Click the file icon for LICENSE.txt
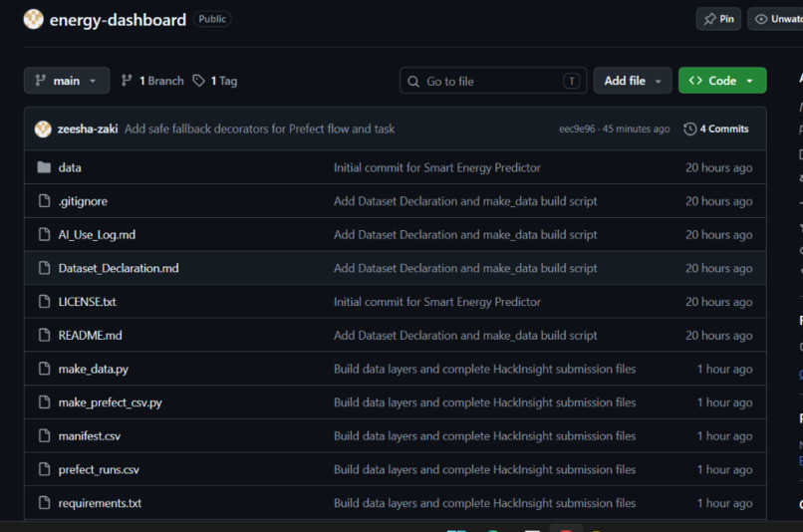This screenshot has width=803, height=532. pyautogui.click(x=45, y=302)
